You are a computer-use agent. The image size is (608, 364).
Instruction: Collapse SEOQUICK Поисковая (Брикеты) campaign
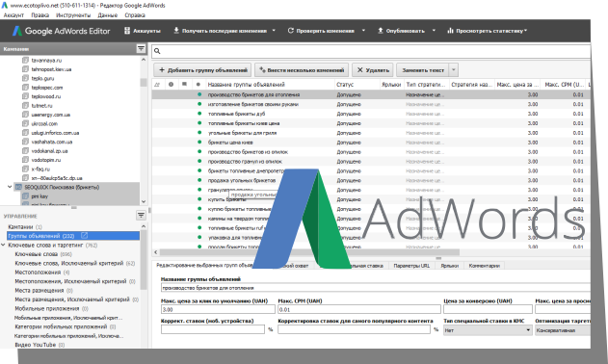10,187
